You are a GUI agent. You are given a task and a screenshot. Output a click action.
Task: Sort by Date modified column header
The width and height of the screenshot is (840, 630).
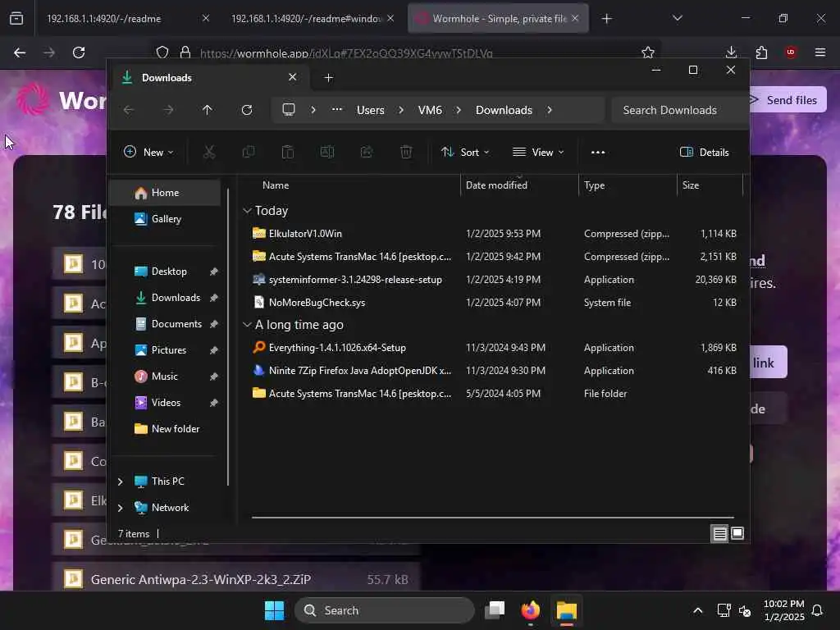point(496,185)
